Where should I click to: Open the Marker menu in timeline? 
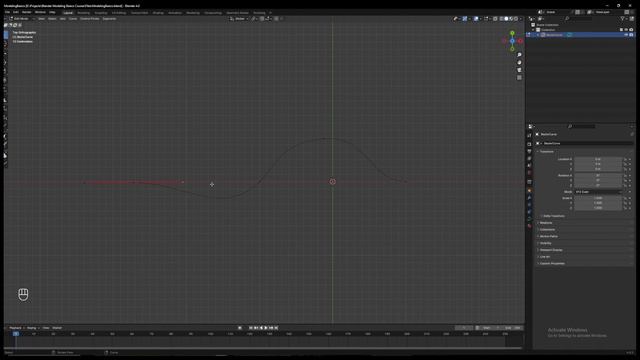[57, 328]
